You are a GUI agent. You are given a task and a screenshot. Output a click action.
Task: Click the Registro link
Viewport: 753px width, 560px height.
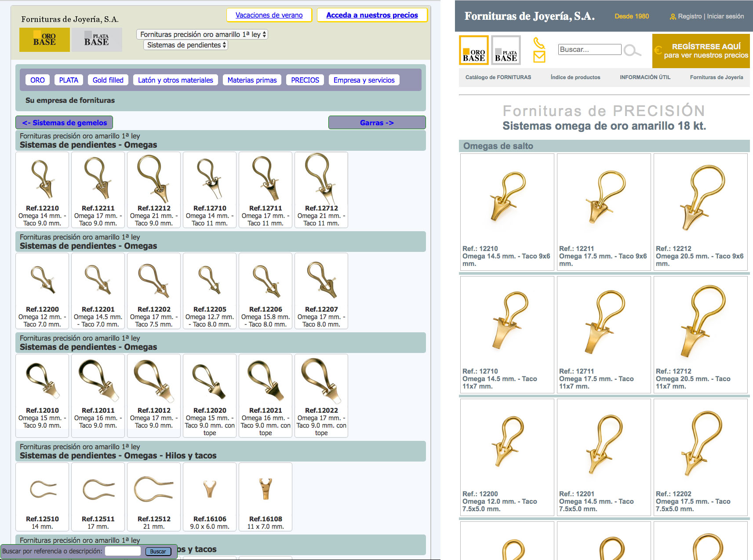tap(690, 16)
